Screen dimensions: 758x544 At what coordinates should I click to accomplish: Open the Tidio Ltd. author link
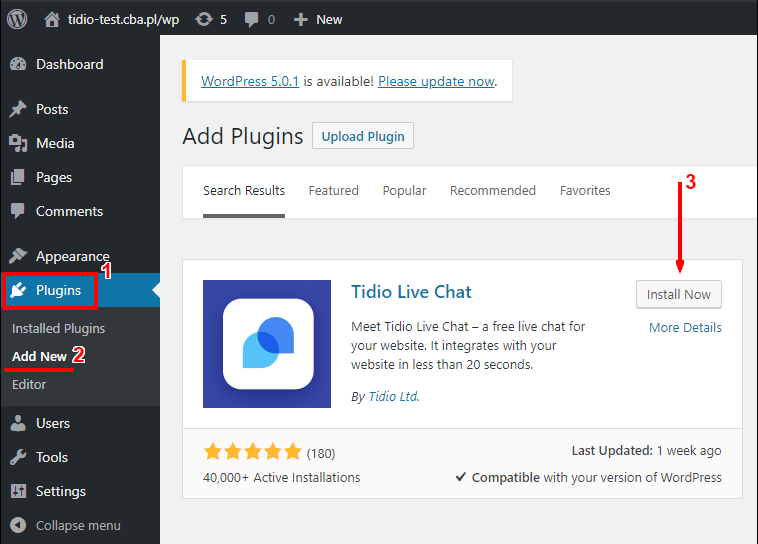[x=394, y=397]
